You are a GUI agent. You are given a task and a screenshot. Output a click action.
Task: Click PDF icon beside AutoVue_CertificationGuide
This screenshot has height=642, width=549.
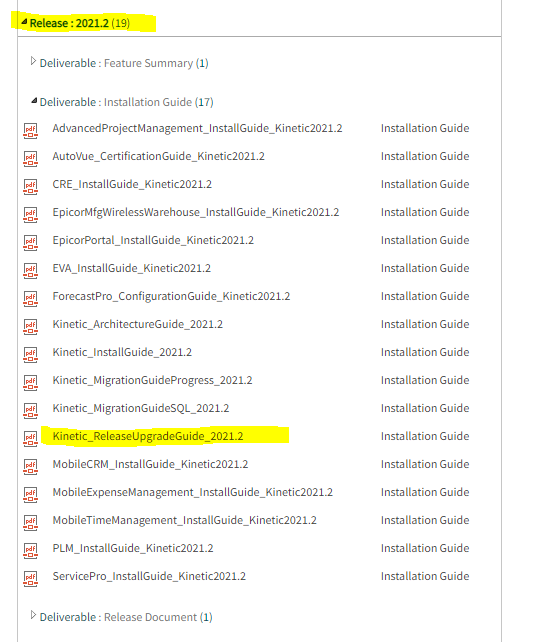click(30, 158)
